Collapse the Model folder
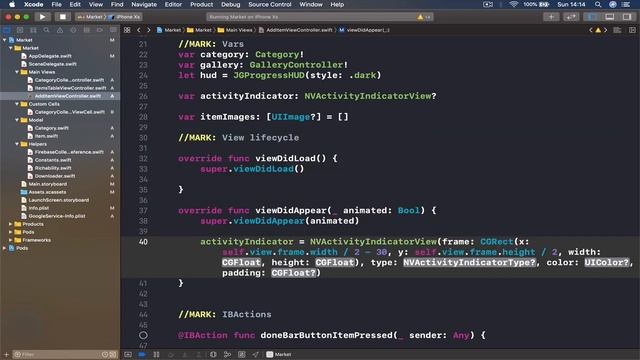 pos(17,120)
